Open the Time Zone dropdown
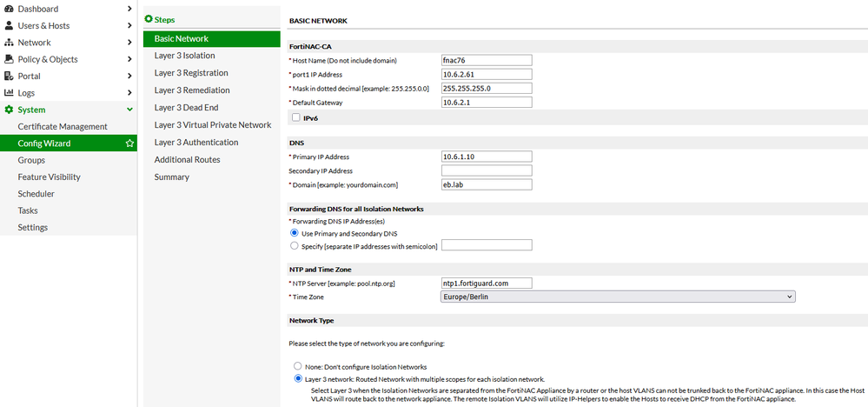The image size is (868, 407). point(619,297)
